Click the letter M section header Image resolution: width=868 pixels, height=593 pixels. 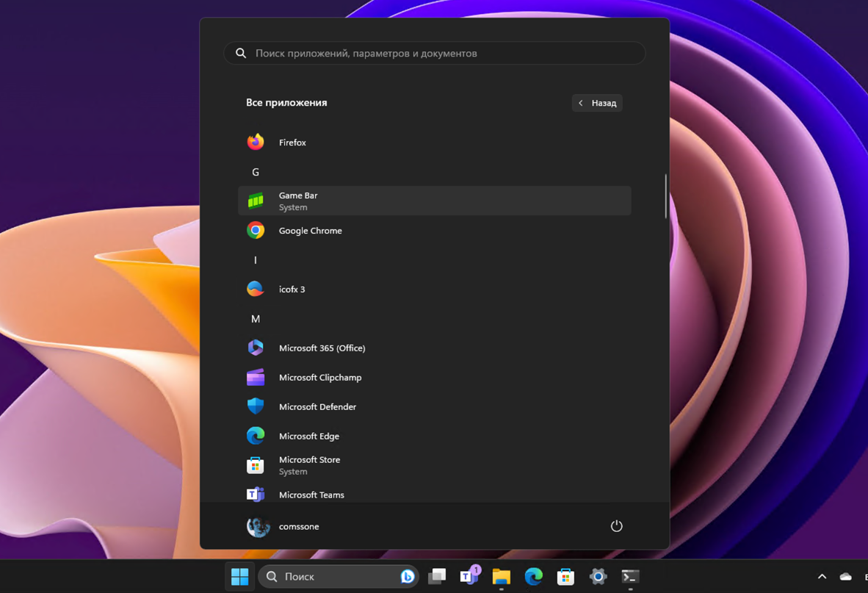pos(256,319)
